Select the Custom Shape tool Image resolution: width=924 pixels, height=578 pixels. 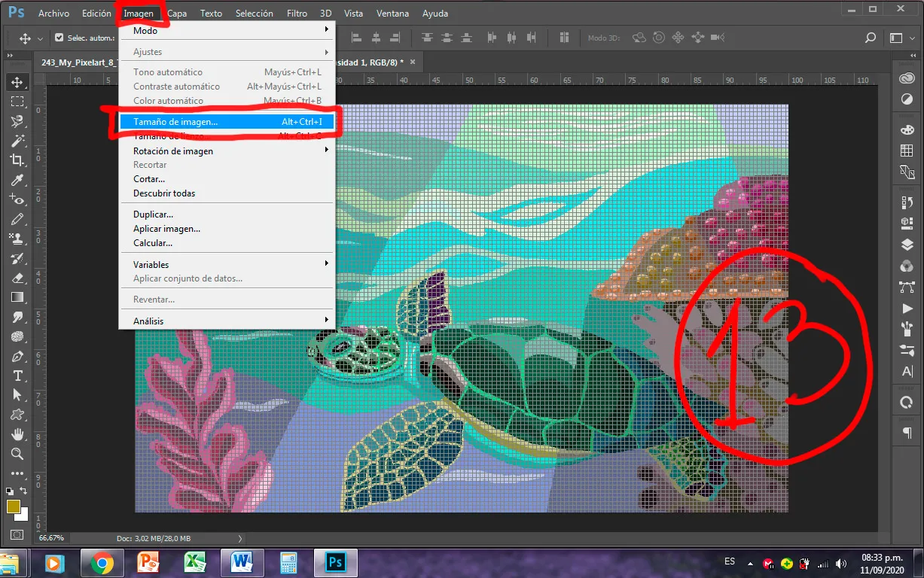[x=17, y=414]
